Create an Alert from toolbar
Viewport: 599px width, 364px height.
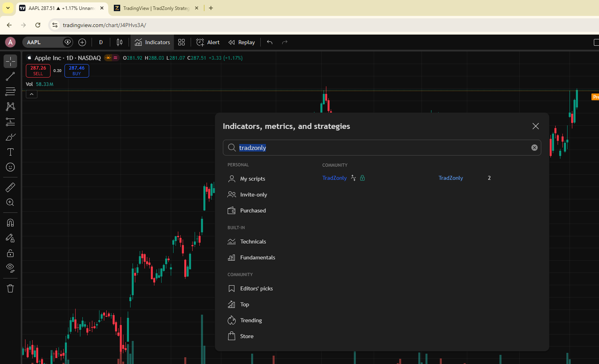tap(208, 42)
